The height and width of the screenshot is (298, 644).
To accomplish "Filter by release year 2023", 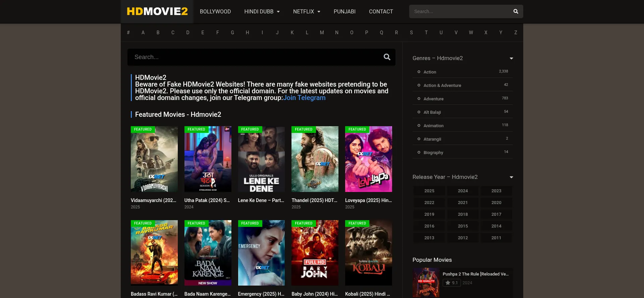I will 496,191.
